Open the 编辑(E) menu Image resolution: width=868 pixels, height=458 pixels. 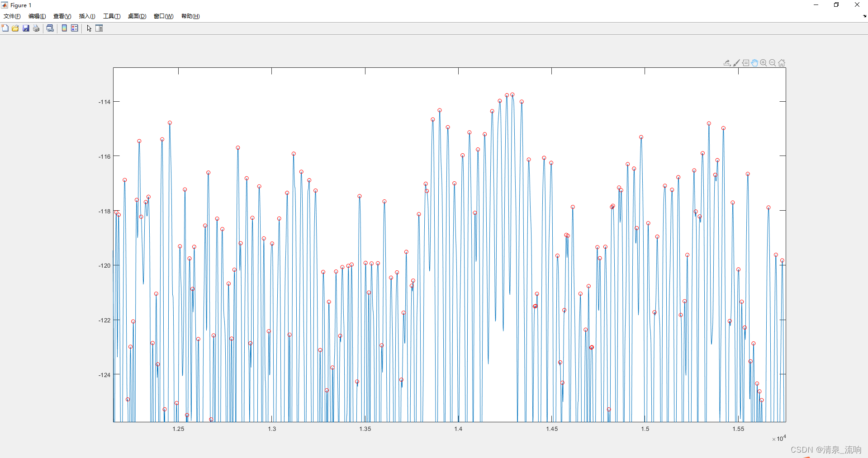[37, 16]
